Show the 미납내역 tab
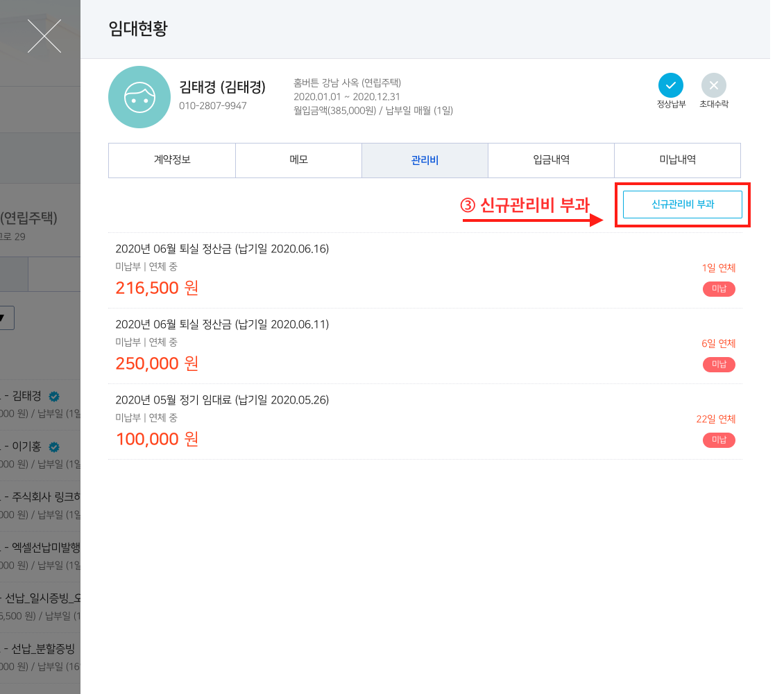 (677, 160)
